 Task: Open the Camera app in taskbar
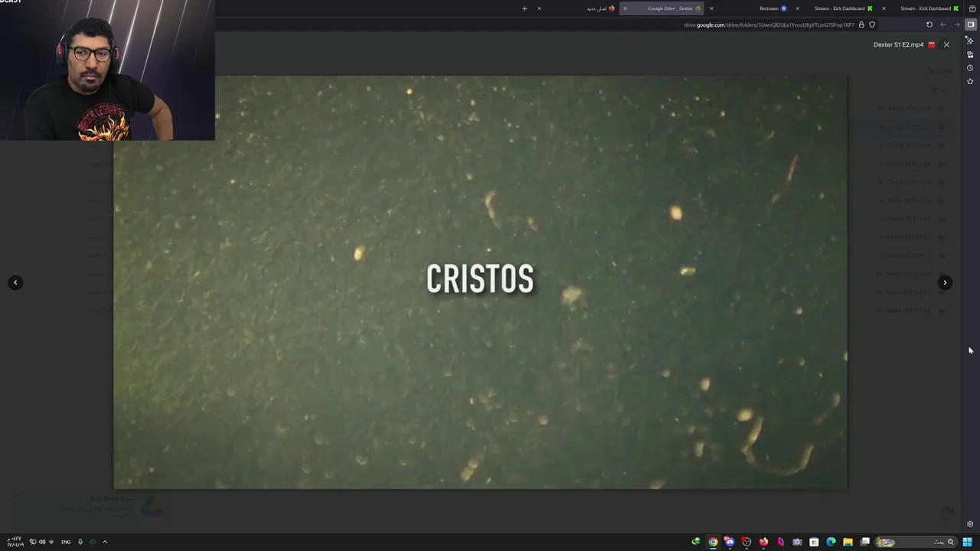pos(797,542)
